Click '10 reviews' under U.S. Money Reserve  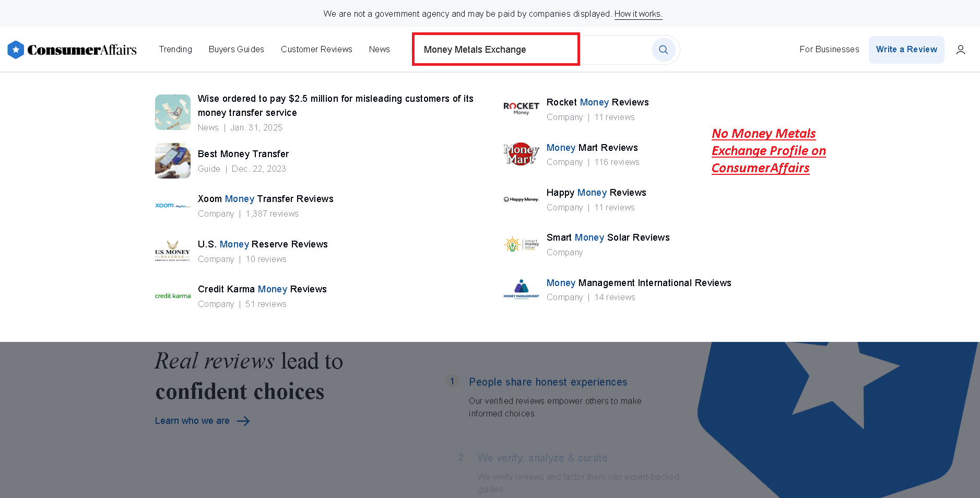pos(266,259)
